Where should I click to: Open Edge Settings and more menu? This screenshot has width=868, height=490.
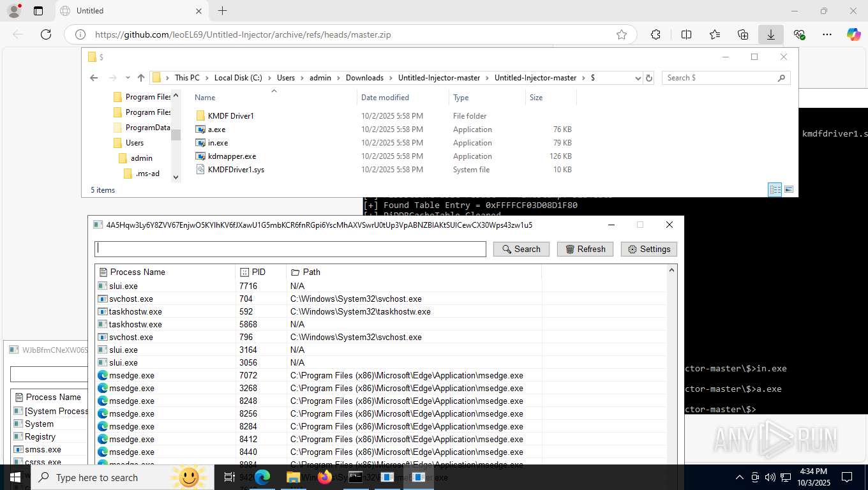827,34
